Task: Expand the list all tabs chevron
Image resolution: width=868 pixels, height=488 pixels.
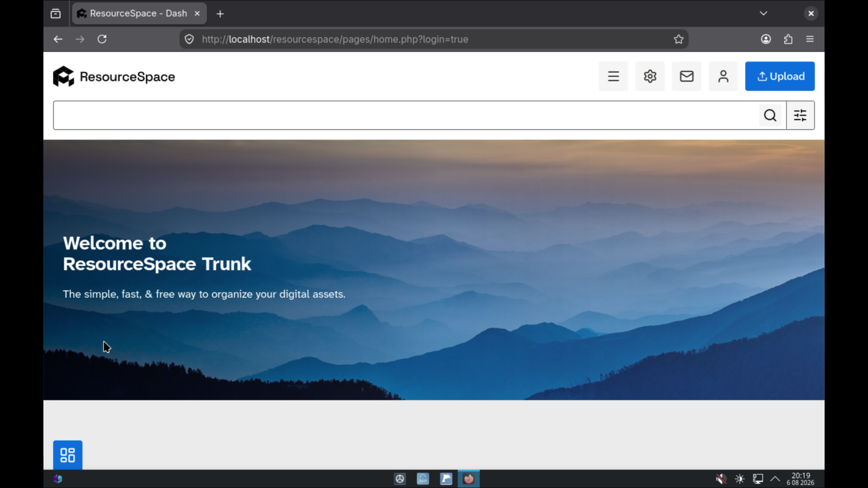Action: click(764, 14)
